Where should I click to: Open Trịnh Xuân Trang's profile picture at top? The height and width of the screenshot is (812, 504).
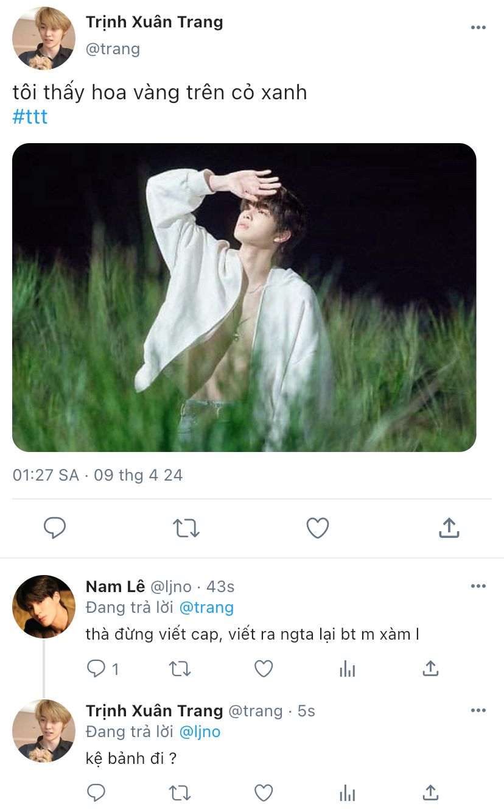click(44, 38)
